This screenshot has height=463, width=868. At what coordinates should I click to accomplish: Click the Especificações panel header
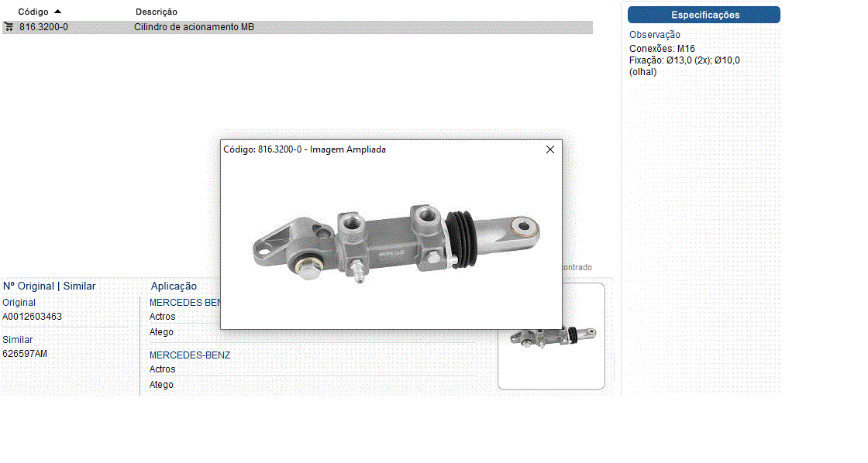(x=704, y=15)
